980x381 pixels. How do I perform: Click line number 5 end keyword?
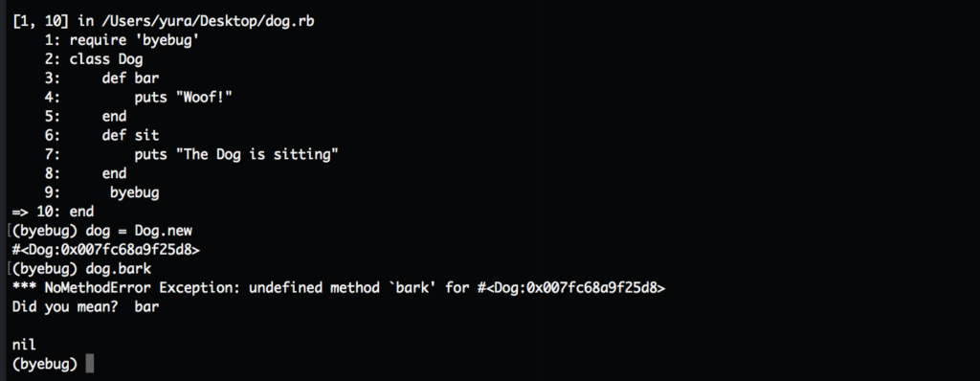pos(115,117)
